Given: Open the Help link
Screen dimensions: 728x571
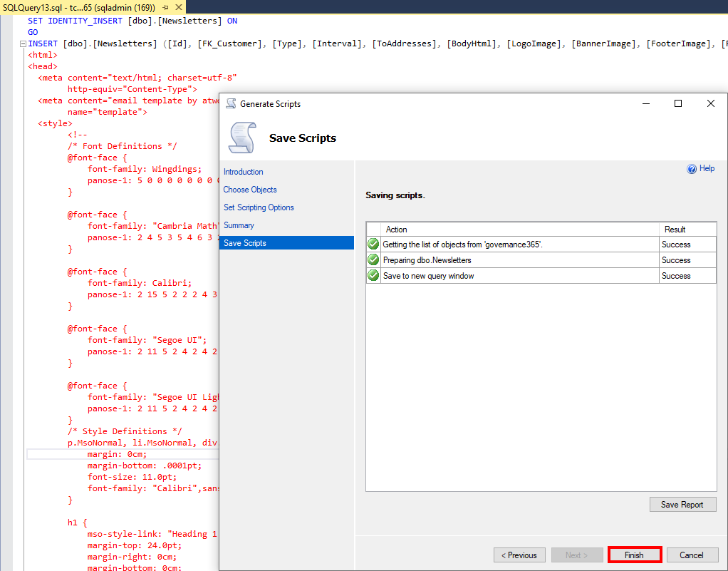Looking at the screenshot, I should (707, 169).
